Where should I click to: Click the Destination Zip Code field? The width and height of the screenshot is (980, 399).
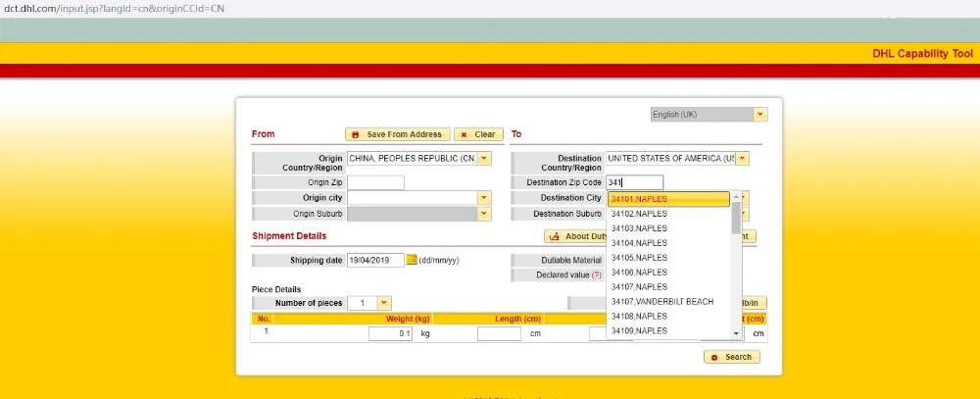(x=634, y=182)
